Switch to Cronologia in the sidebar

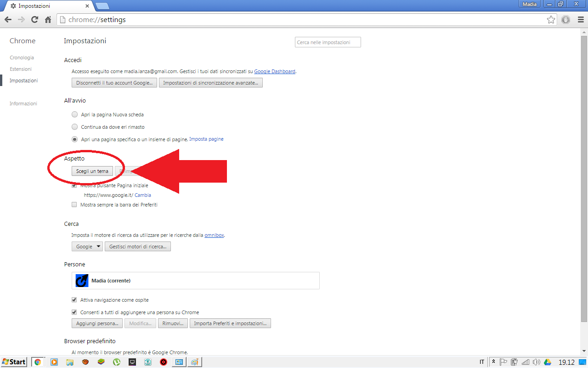(22, 57)
